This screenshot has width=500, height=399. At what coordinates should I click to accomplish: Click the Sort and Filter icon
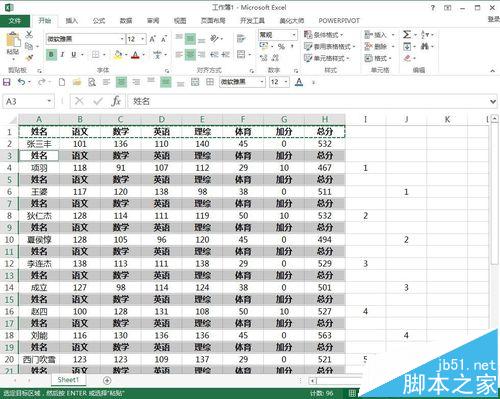(425, 34)
